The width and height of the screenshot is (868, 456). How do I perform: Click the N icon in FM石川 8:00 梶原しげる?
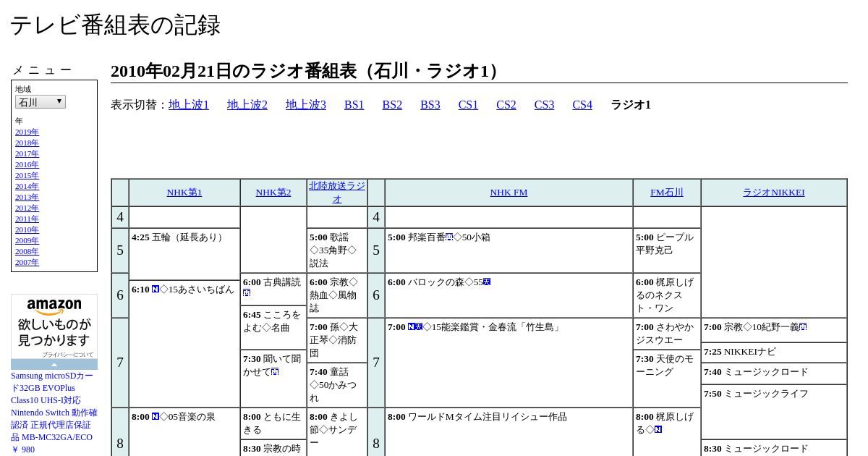(658, 430)
